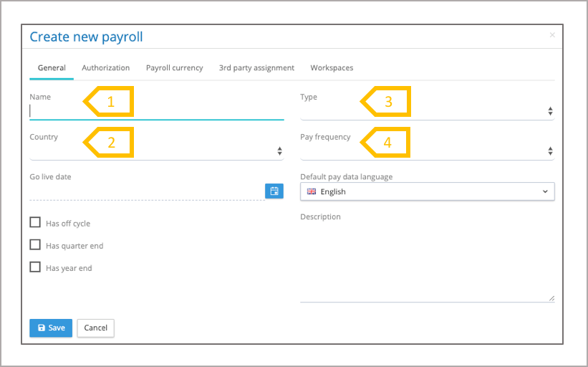The width and height of the screenshot is (588, 367).
Task: Enable the Has off cycle checkbox
Action: (35, 223)
